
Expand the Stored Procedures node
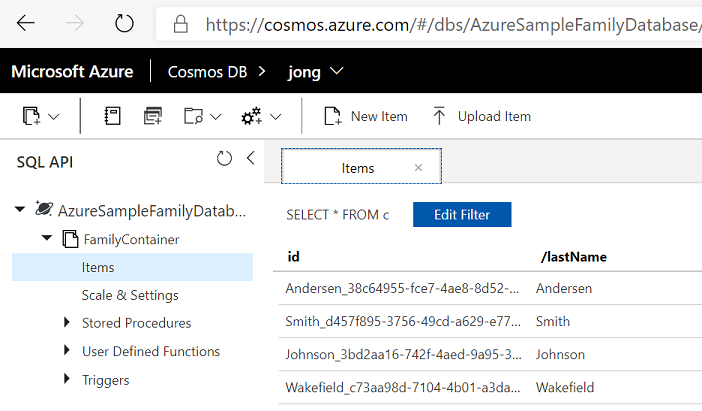(x=67, y=323)
